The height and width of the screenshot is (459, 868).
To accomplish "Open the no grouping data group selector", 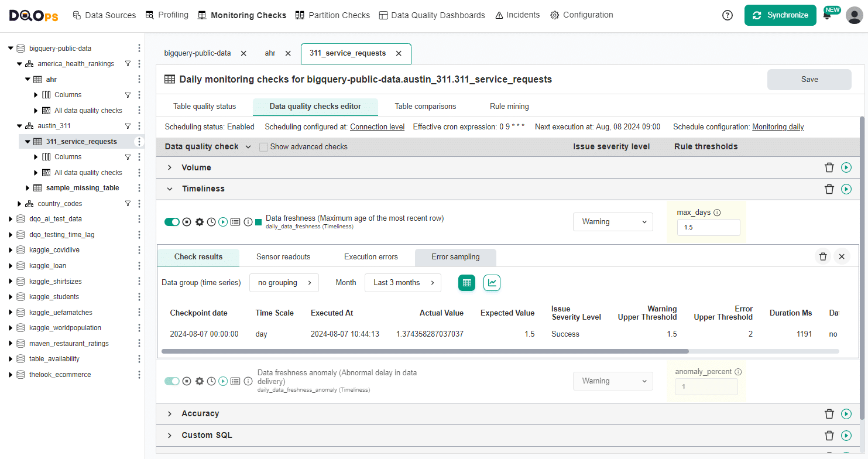I will [x=284, y=283].
